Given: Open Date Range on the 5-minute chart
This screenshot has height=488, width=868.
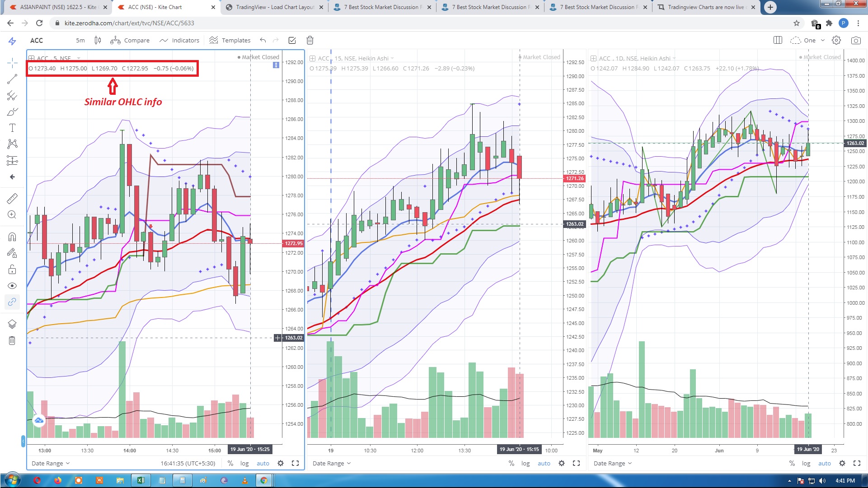Looking at the screenshot, I should pos(51,463).
